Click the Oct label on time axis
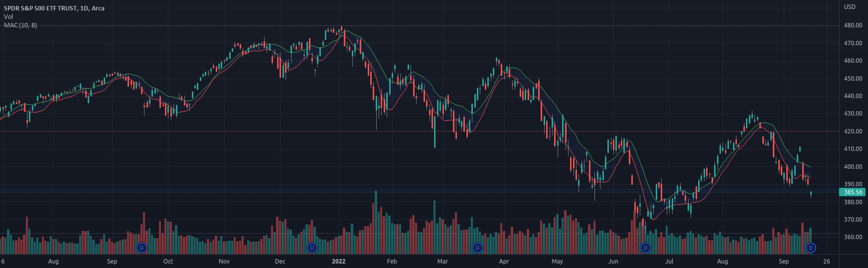The height and width of the screenshot is (268, 868). point(168,262)
